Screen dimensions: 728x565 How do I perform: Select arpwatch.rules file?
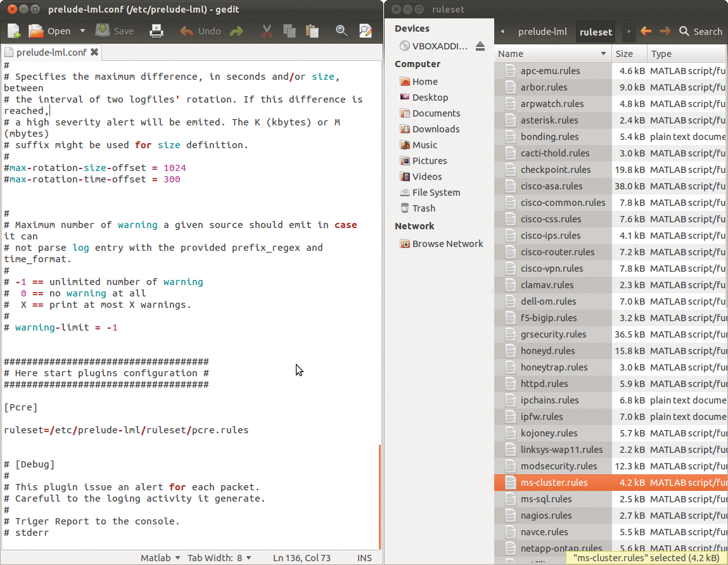pyautogui.click(x=611, y=103)
